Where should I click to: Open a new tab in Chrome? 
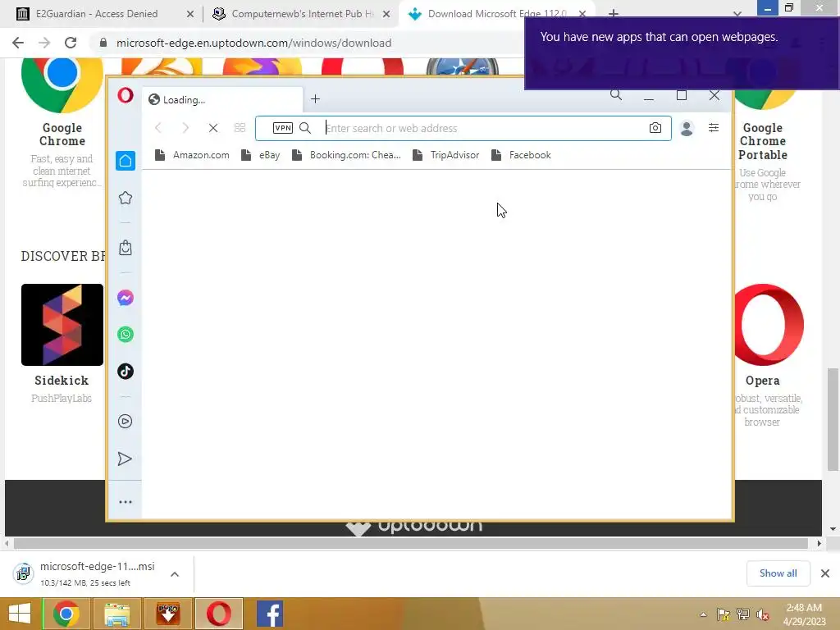614,13
